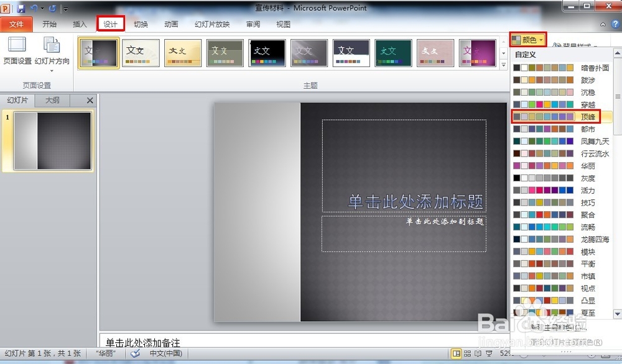Click the PowerPoint Help question mark icon
The image size is (622, 364).
click(615, 24)
